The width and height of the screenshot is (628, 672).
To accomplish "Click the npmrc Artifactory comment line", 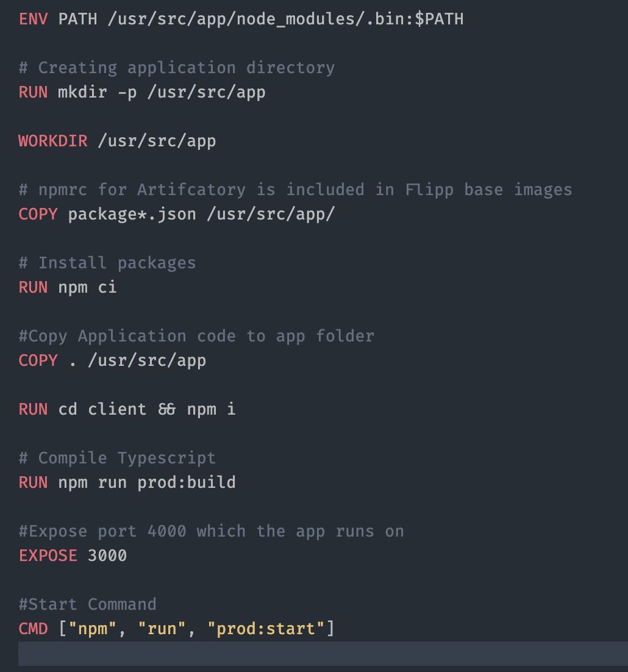I will pos(295,190).
